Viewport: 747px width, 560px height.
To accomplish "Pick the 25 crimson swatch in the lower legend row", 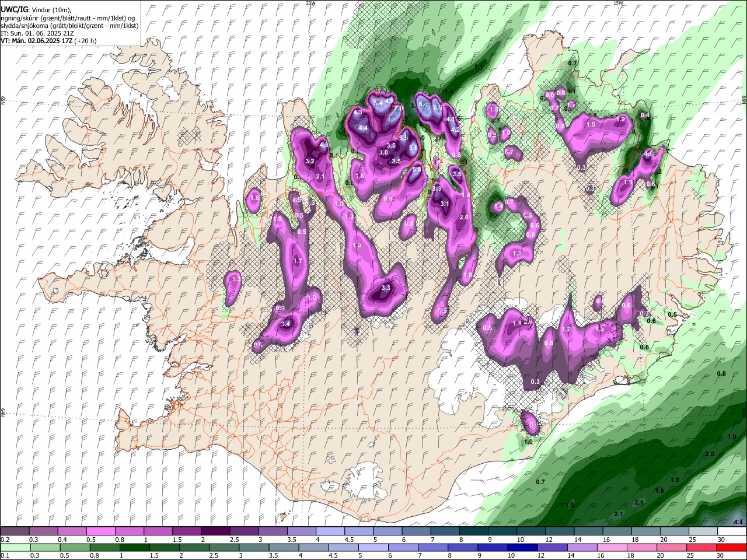I will click(702, 547).
